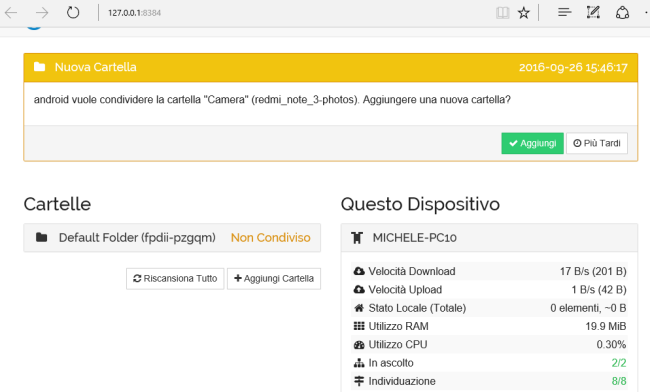Screen dimensions: 650x392
Task: Click the Più Tardi button
Action: coord(597,143)
